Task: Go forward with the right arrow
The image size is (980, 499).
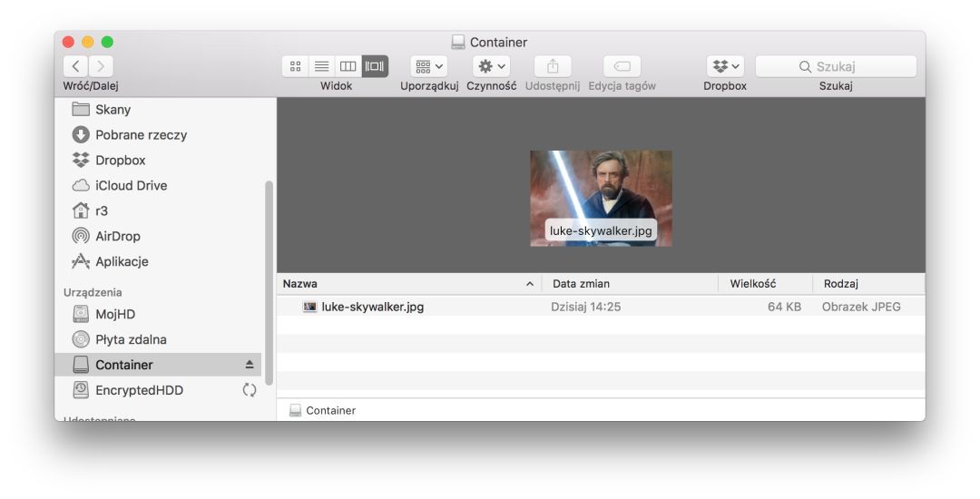Action: pyautogui.click(x=102, y=66)
